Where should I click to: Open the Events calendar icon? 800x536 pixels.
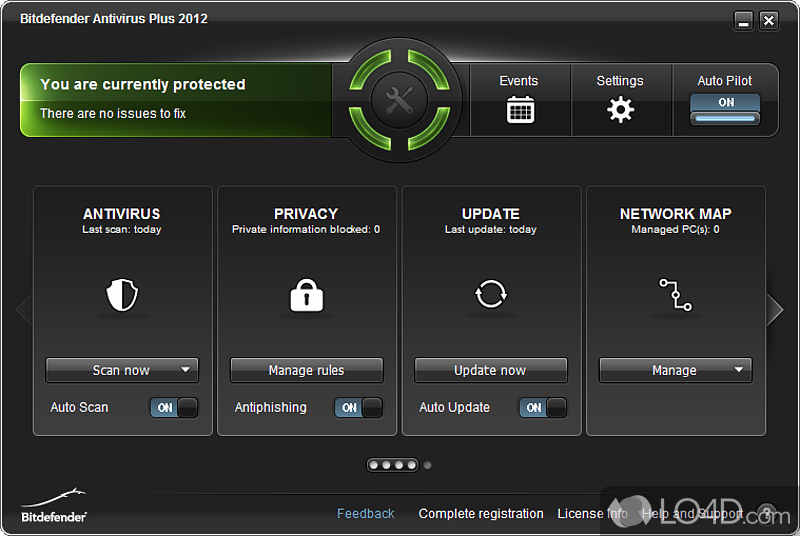pos(520,110)
